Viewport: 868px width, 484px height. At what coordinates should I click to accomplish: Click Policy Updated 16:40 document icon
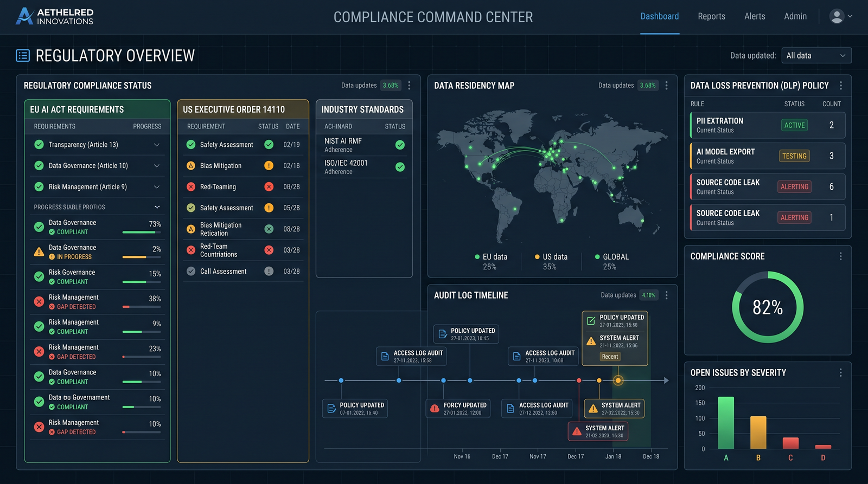point(331,409)
